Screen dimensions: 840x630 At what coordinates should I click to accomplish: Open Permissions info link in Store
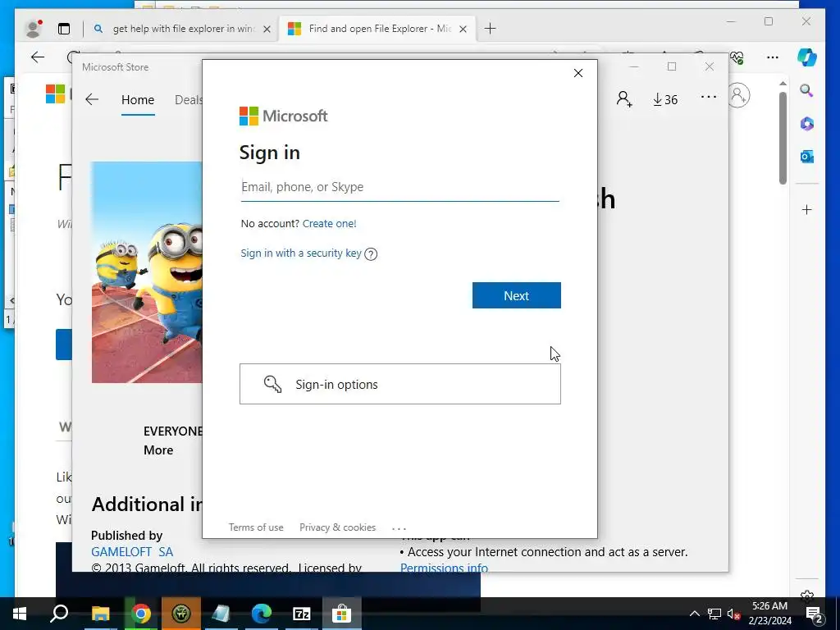(444, 568)
